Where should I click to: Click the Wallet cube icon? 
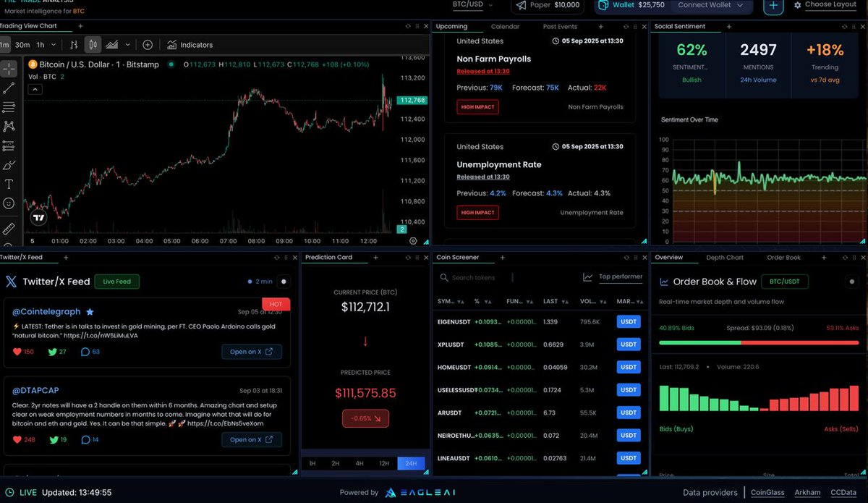(x=603, y=5)
